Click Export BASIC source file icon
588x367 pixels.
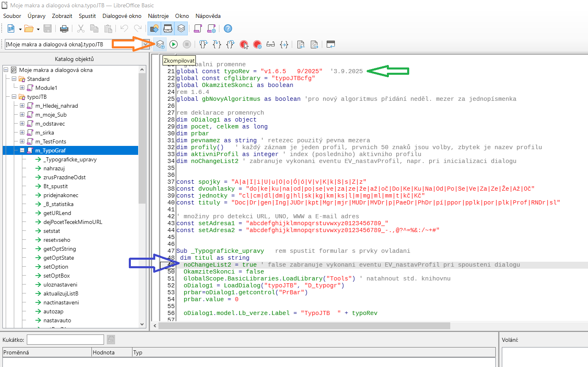coord(314,44)
